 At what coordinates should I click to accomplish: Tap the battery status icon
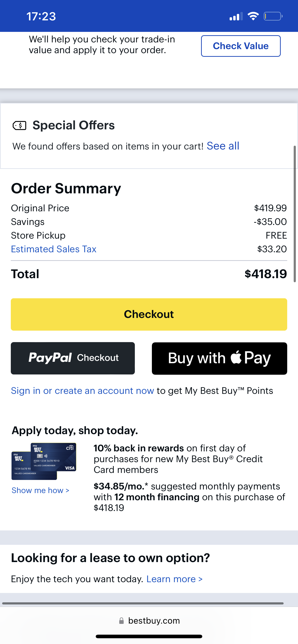[x=273, y=16]
